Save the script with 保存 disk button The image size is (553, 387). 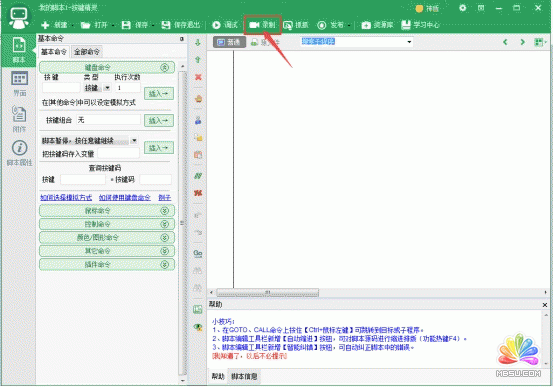click(x=135, y=25)
